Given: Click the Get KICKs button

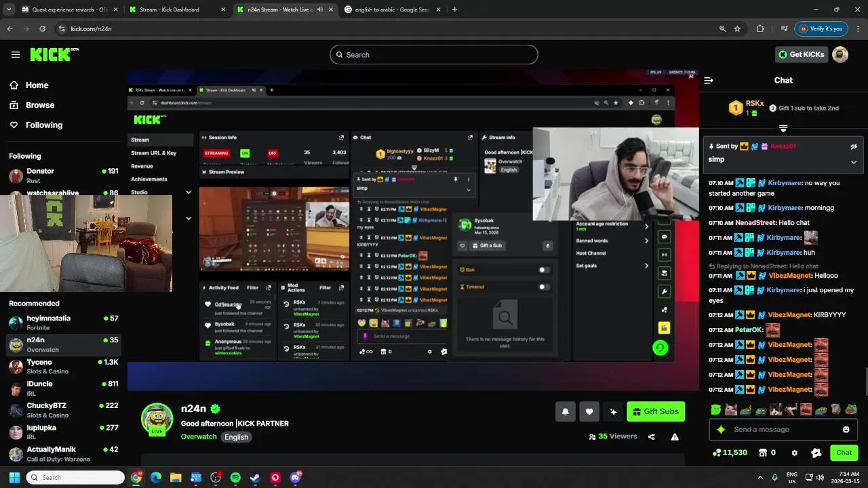Looking at the screenshot, I should (x=801, y=54).
